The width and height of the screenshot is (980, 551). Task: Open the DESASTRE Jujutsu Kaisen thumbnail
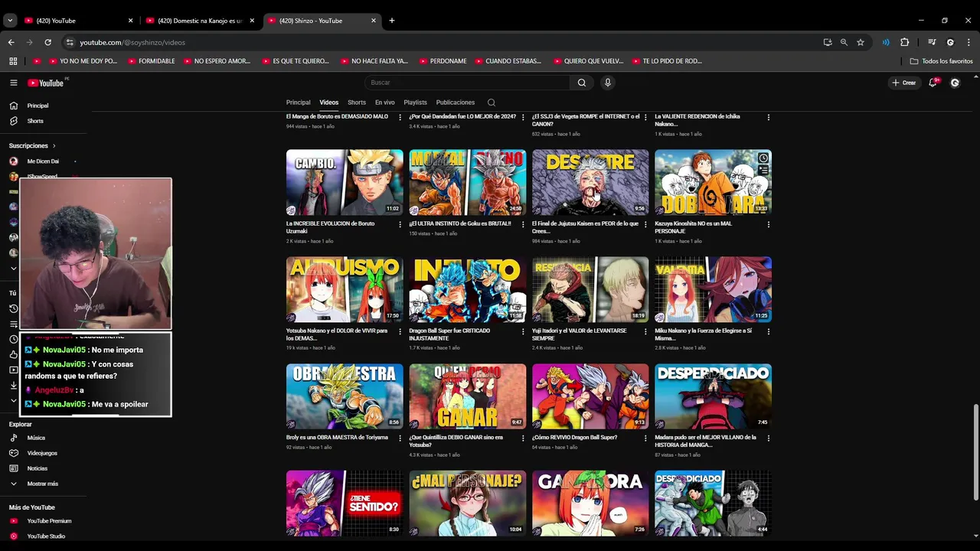coord(590,182)
